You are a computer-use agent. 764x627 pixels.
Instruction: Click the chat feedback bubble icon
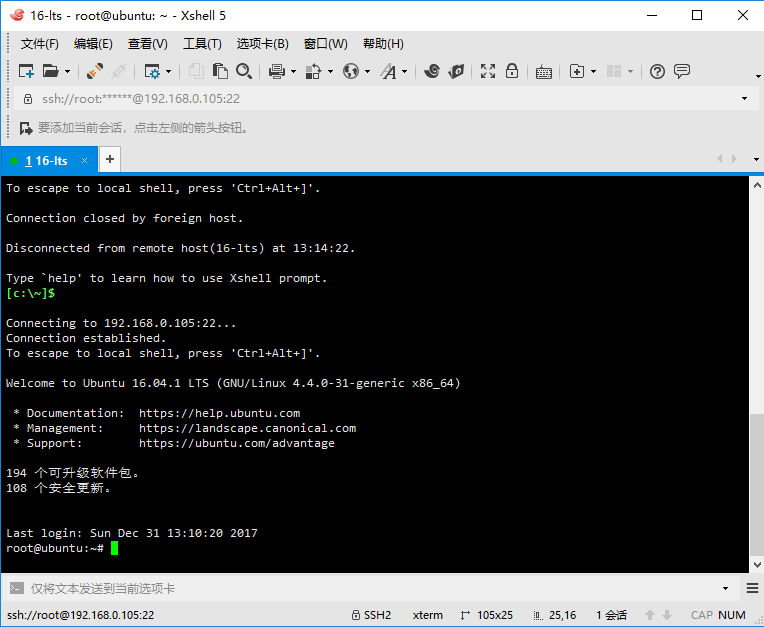682,71
